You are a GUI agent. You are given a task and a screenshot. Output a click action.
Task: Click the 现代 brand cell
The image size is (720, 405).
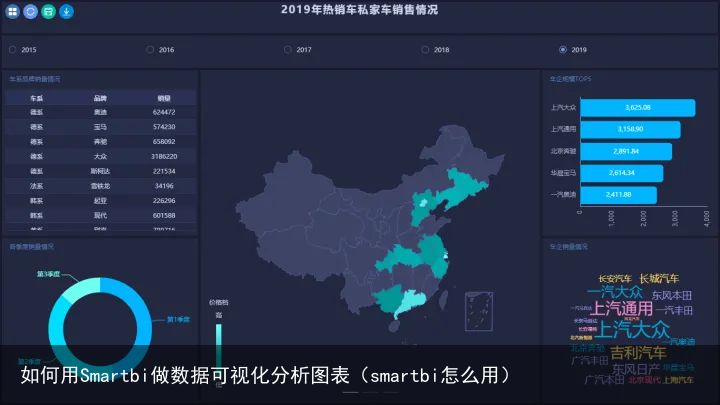100,215
